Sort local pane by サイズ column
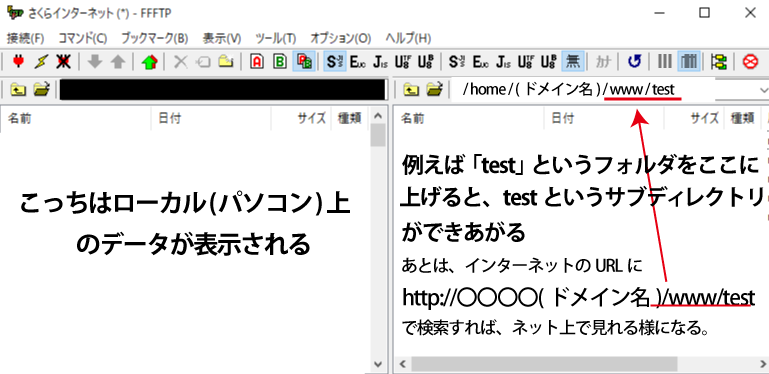 301,119
